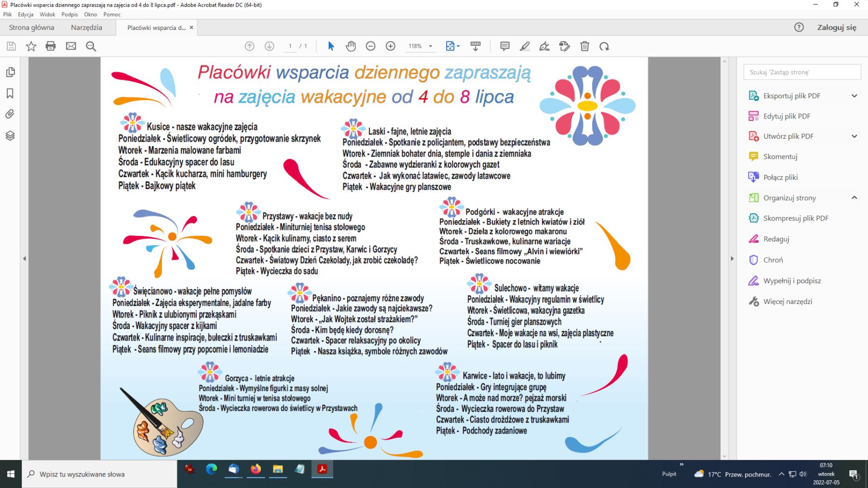Open Microsoft Edge from taskbar
The width and height of the screenshot is (868, 488).
tap(211, 469)
